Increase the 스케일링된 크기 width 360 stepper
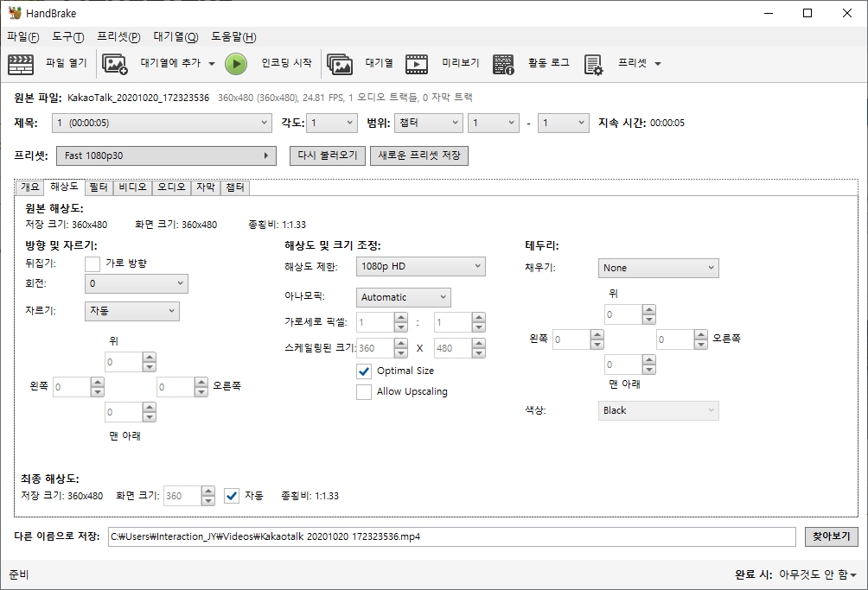 [401, 344]
